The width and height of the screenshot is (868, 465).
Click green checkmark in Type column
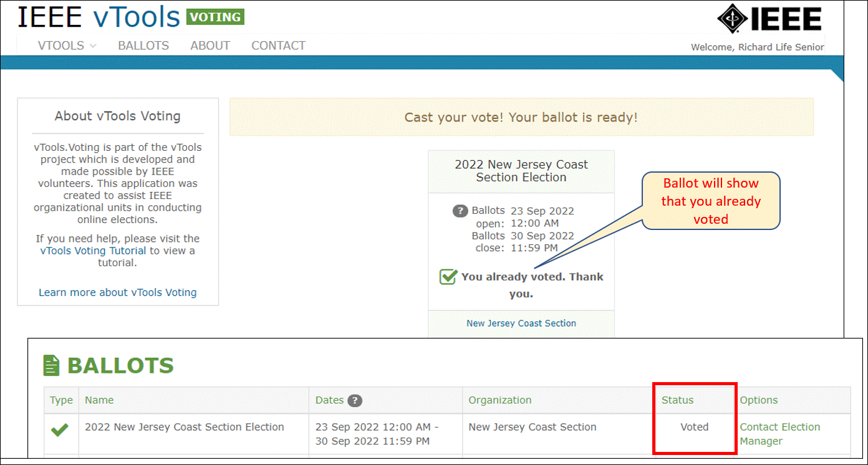point(60,429)
